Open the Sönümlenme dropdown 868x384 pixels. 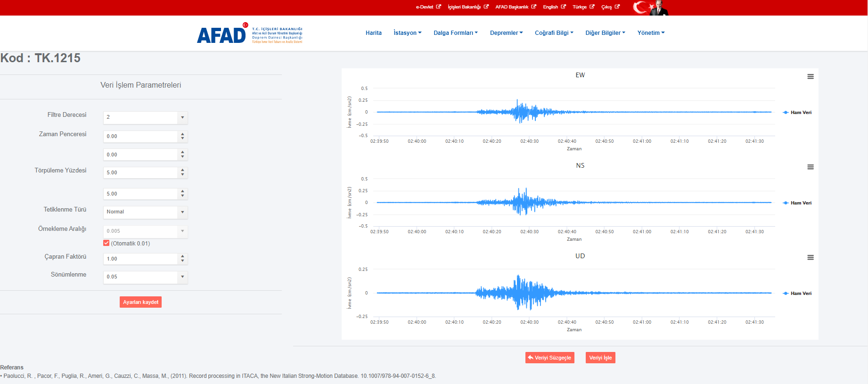click(x=145, y=277)
